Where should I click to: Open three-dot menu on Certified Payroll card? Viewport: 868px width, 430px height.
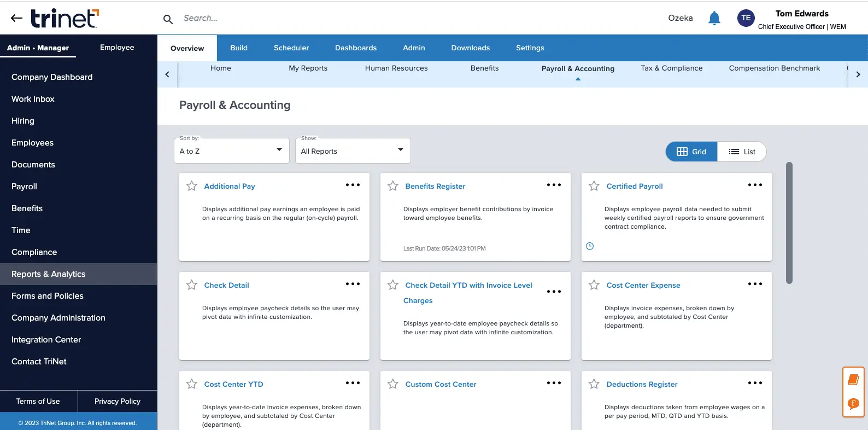(755, 185)
